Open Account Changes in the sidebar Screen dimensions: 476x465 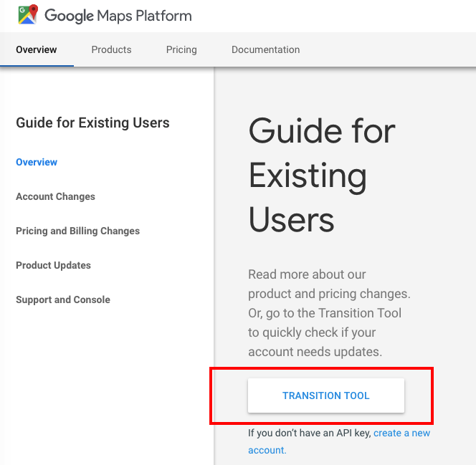[x=55, y=196]
